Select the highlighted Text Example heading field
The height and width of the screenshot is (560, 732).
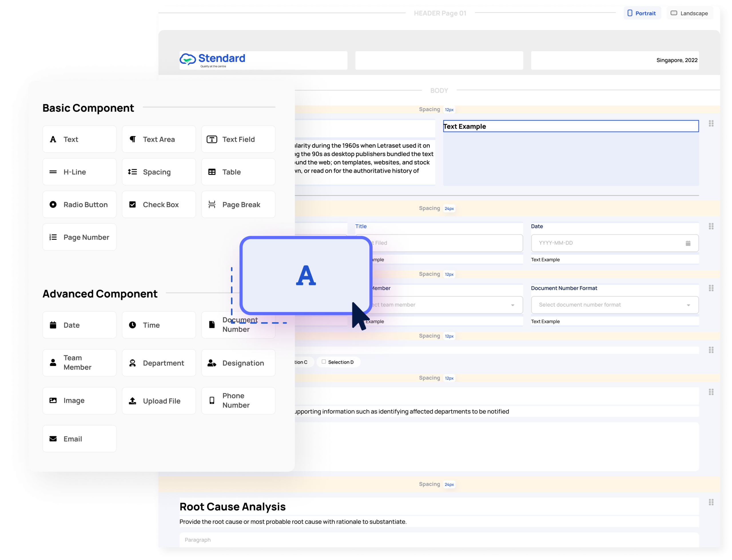tap(571, 126)
